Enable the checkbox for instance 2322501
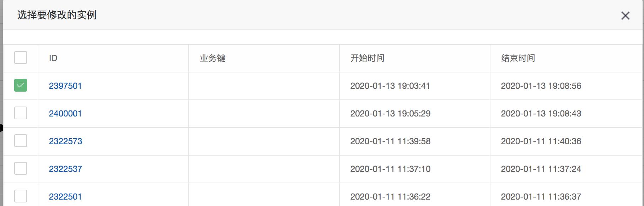 [x=21, y=196]
